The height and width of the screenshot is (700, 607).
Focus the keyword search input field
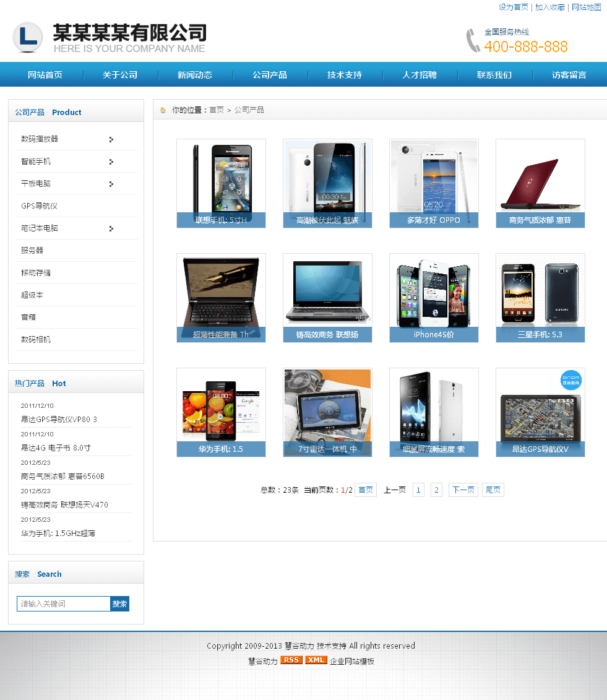pyautogui.click(x=64, y=604)
